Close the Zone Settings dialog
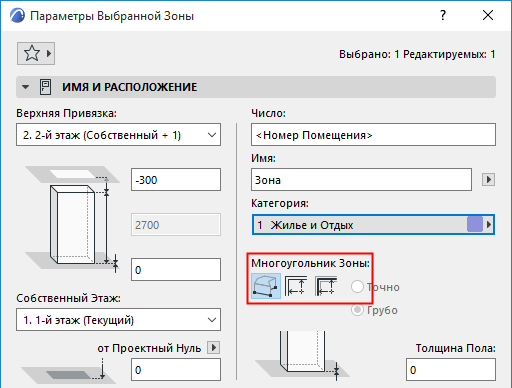The image size is (512, 388). click(x=488, y=15)
